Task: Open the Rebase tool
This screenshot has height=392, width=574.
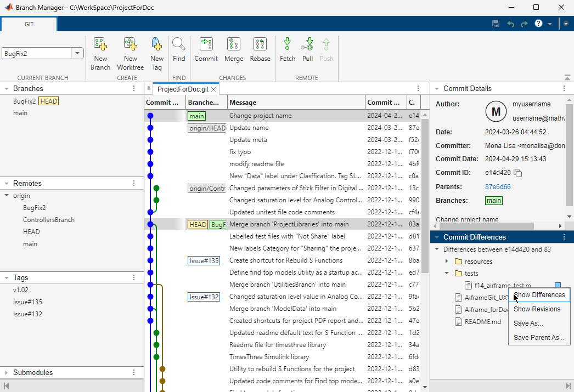Action: pyautogui.click(x=260, y=49)
